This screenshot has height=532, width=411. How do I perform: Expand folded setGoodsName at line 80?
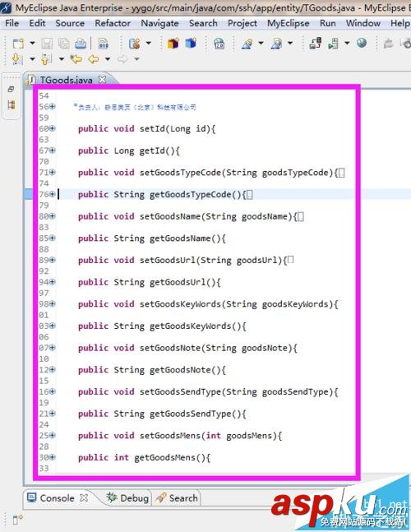click(x=53, y=216)
